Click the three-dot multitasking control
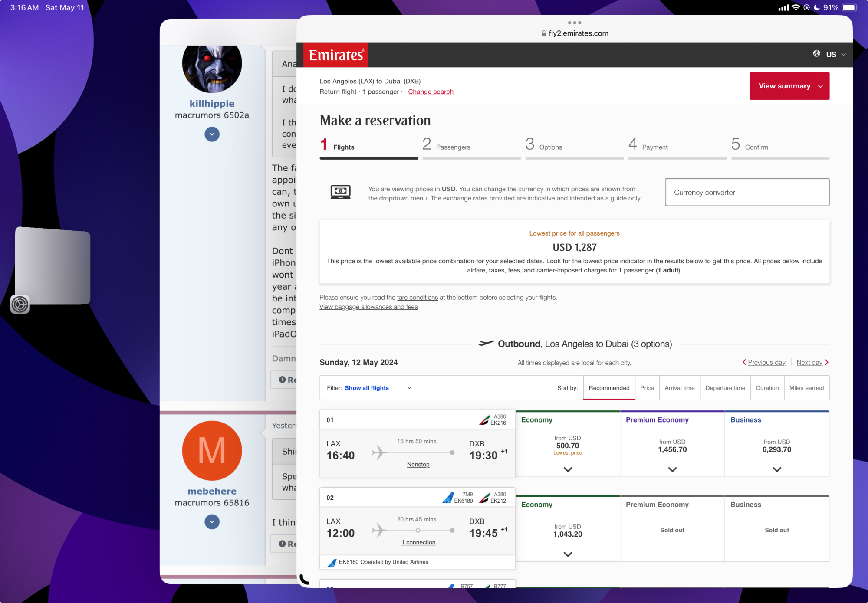 tap(574, 23)
